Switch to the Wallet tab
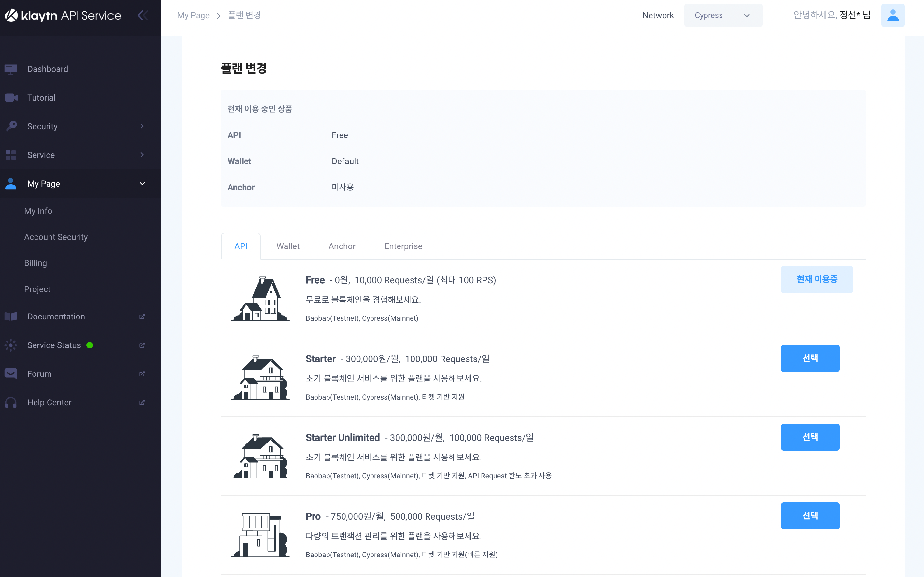The image size is (924, 577). click(288, 246)
